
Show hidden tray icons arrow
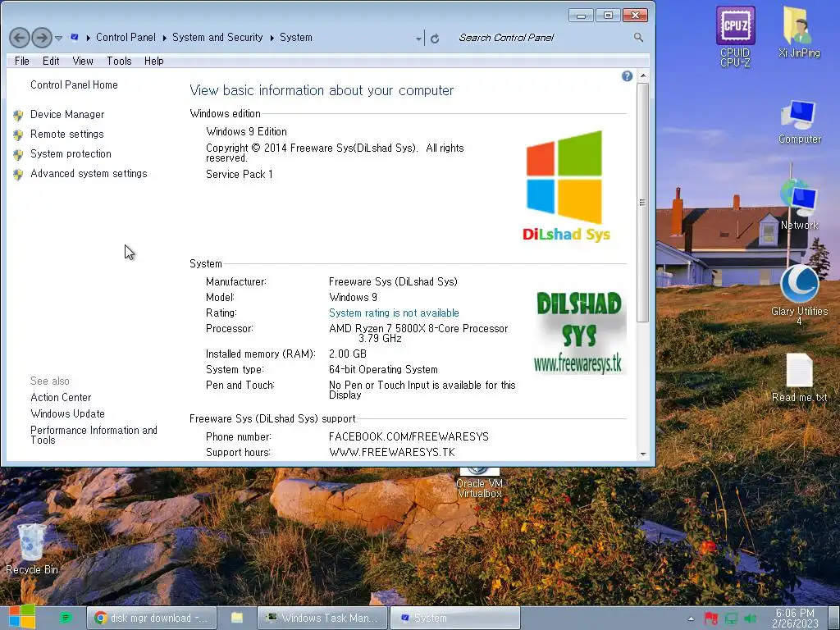691,619
